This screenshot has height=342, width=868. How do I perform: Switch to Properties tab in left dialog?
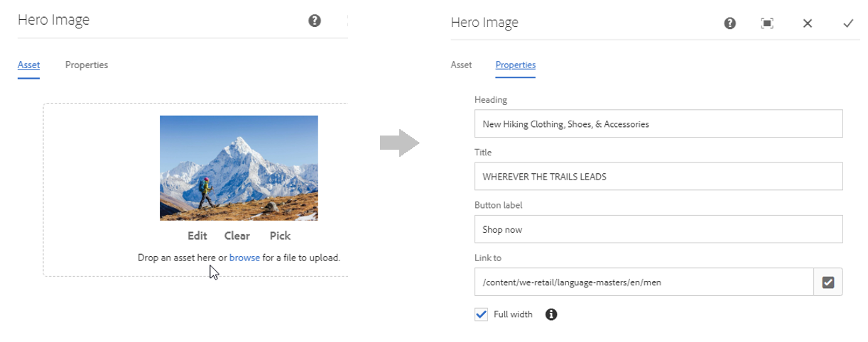coord(87,65)
